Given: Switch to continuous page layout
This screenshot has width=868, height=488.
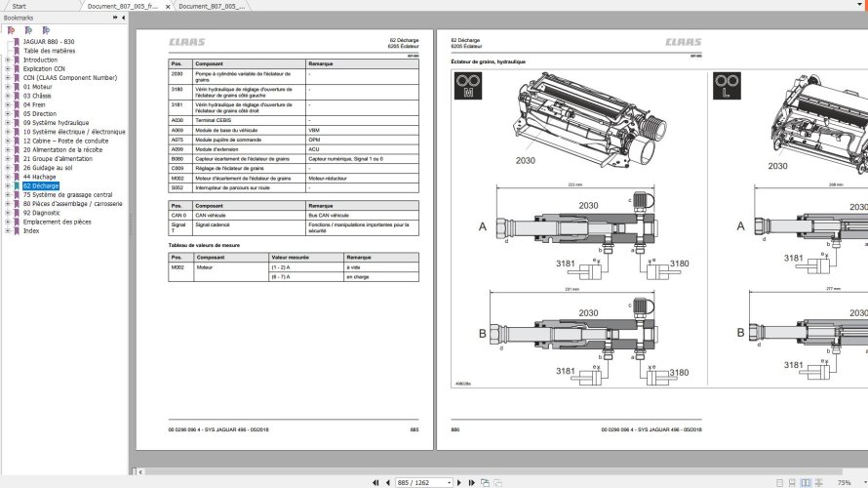Looking at the screenshot, I should (792, 483).
